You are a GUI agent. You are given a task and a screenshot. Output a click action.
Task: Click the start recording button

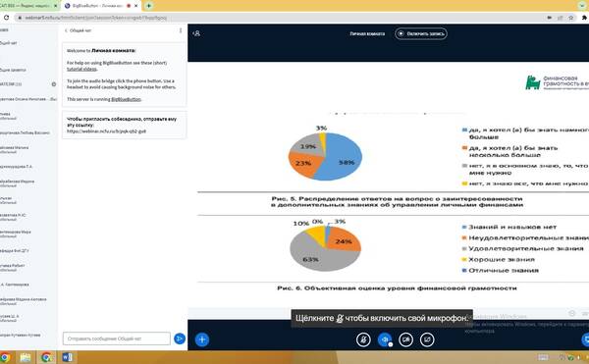pyautogui.click(x=421, y=33)
